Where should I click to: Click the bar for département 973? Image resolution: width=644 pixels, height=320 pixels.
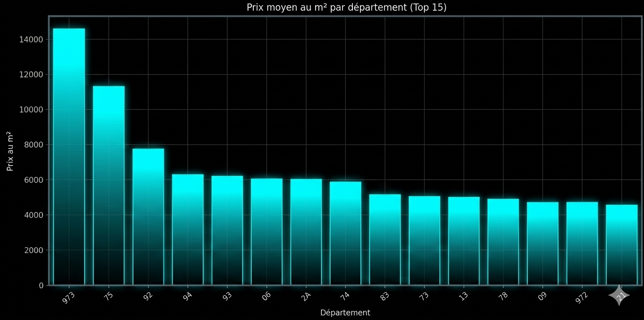pos(69,157)
